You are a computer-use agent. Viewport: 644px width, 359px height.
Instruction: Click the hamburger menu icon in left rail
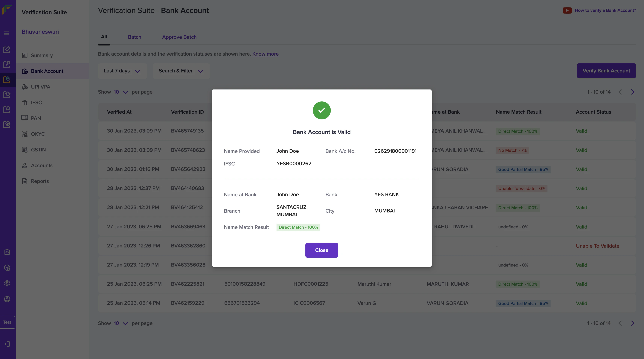(x=7, y=33)
